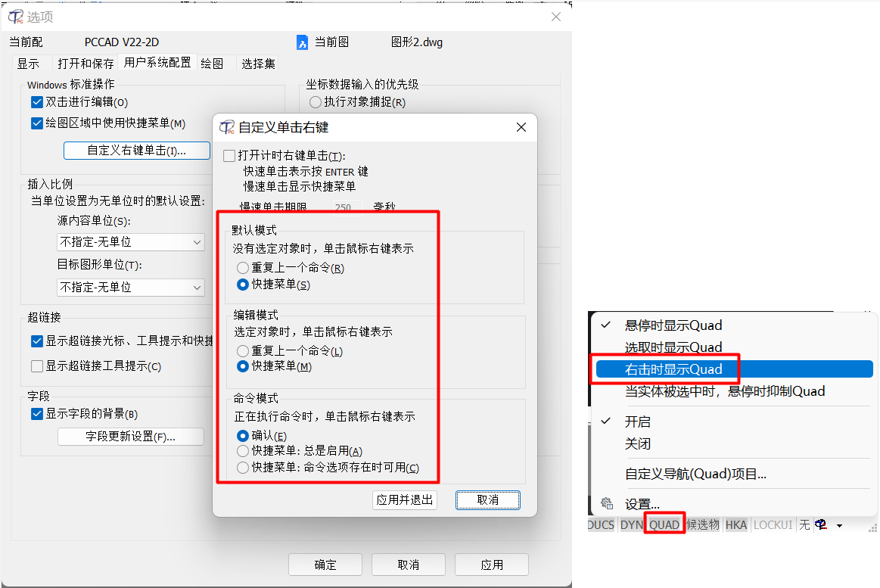880x588 pixels.
Task: Select 快捷菜单: 总是启用(A) radio option
Action: click(x=242, y=451)
